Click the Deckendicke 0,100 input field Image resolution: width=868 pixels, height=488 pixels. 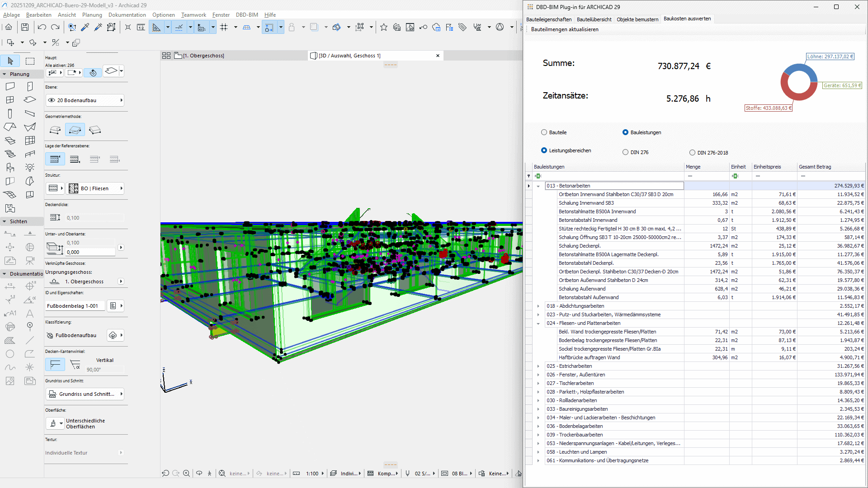tap(95, 218)
